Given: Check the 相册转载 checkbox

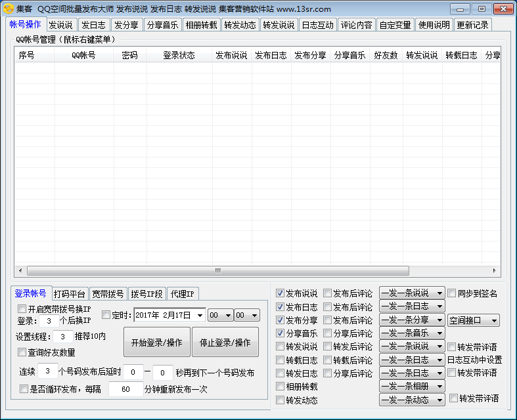Looking at the screenshot, I should (x=280, y=386).
